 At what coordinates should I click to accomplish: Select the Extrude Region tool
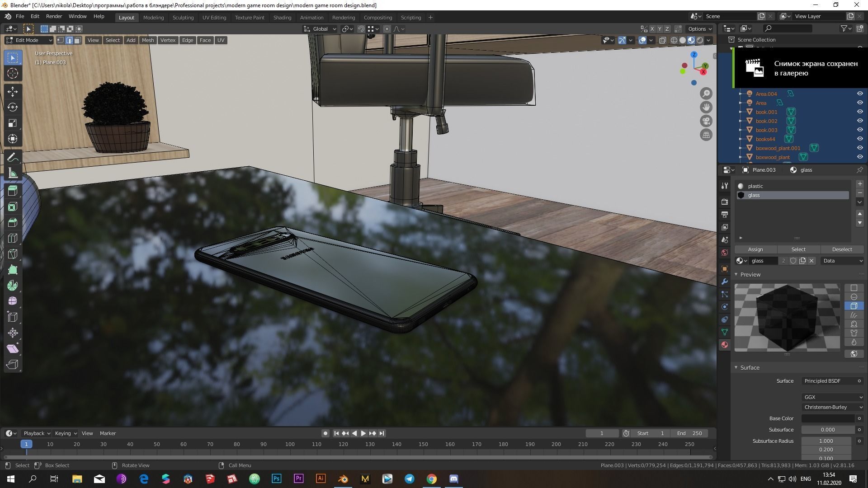click(x=13, y=191)
